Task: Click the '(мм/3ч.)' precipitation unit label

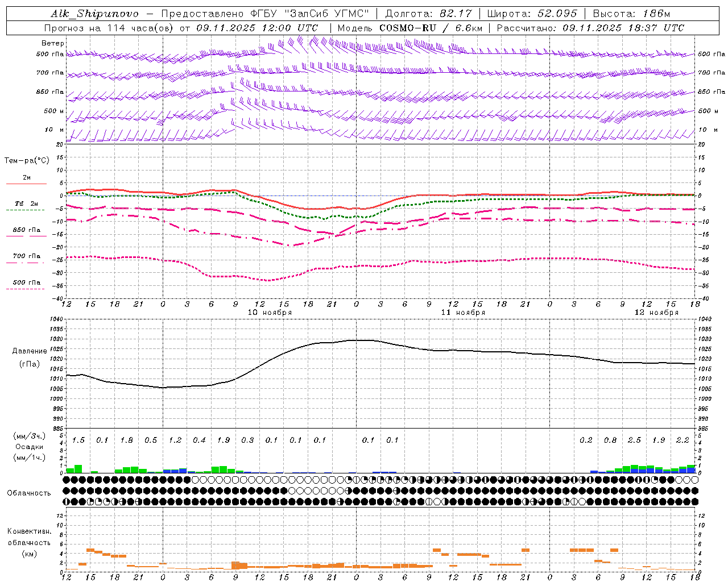Action: pyautogui.click(x=30, y=436)
